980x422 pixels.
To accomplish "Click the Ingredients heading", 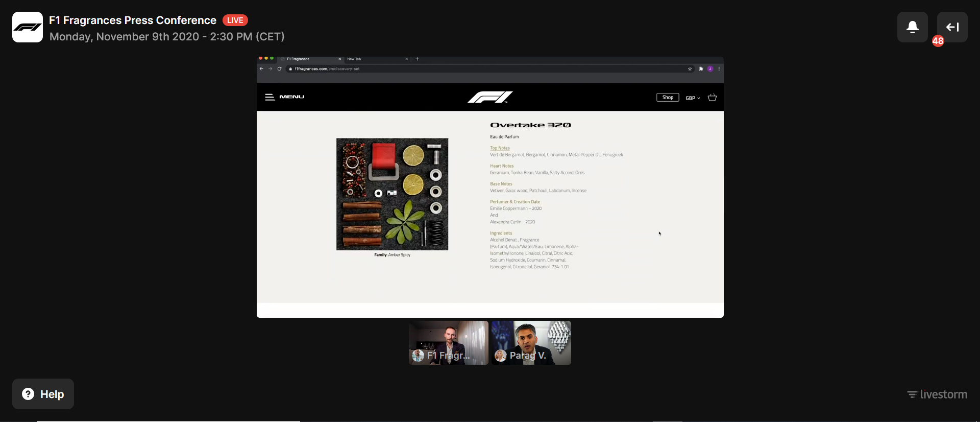I will pyautogui.click(x=501, y=233).
